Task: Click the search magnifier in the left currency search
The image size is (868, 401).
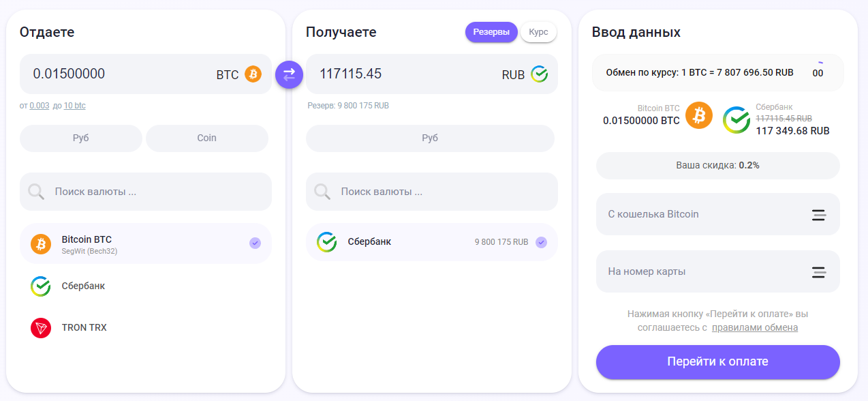Action: [37, 192]
